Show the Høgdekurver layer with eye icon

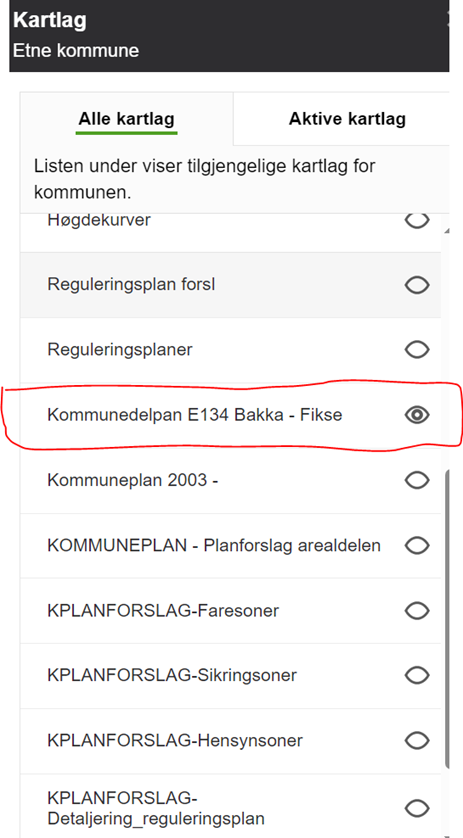coord(416,220)
